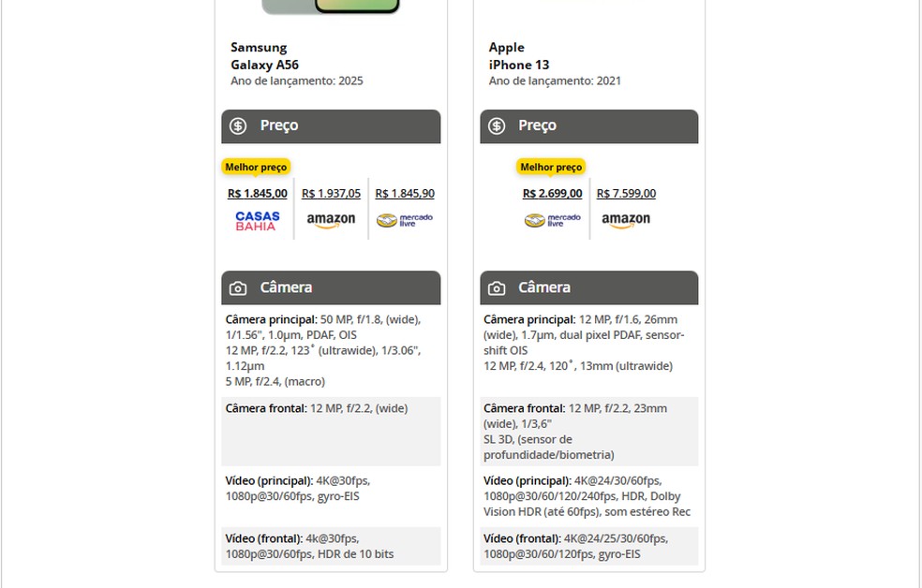
Task: Click the Melhor preço badge on Galaxy A56
Action: (x=256, y=167)
